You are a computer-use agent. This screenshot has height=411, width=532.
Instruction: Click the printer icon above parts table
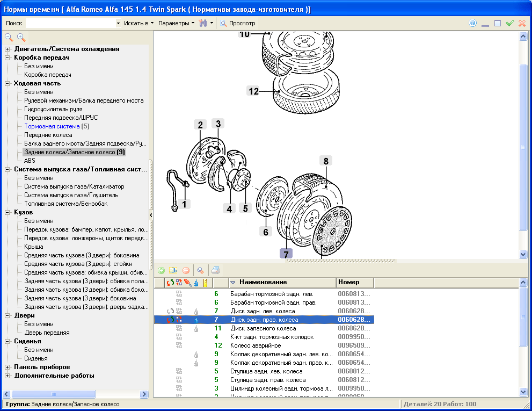215,270
